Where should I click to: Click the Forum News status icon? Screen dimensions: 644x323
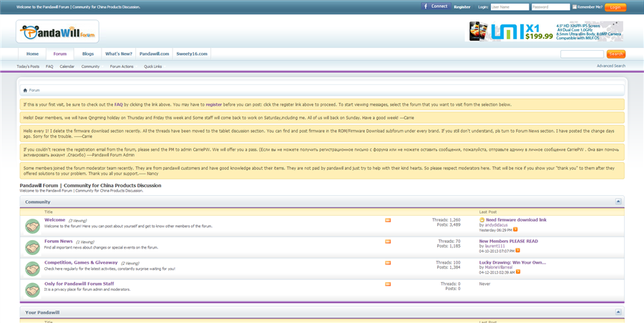click(32, 247)
